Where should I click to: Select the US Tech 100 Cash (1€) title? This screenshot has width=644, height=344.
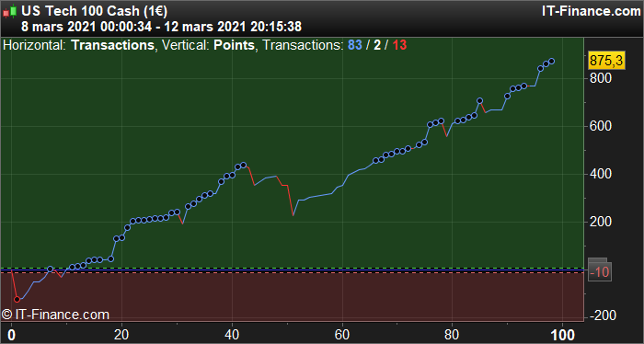pyautogui.click(x=94, y=11)
